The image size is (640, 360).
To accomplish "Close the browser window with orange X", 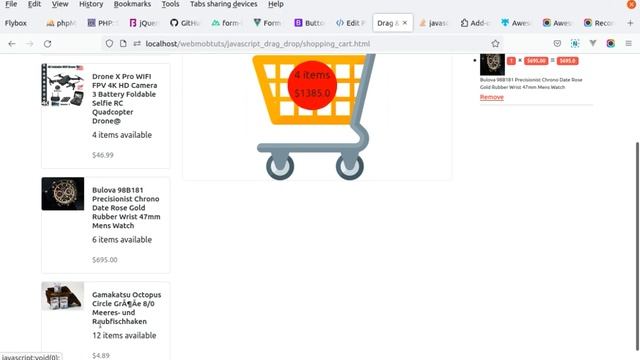I will pos(632,4).
